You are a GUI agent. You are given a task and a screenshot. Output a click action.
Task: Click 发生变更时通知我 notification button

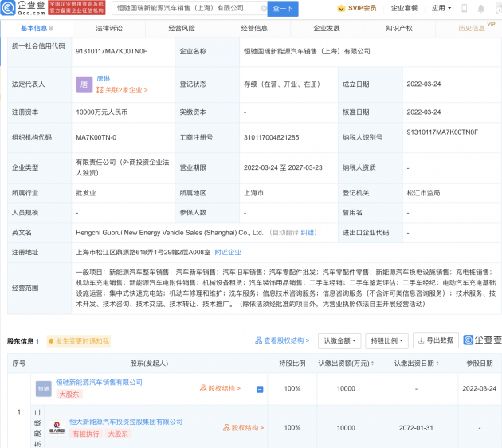click(x=79, y=341)
